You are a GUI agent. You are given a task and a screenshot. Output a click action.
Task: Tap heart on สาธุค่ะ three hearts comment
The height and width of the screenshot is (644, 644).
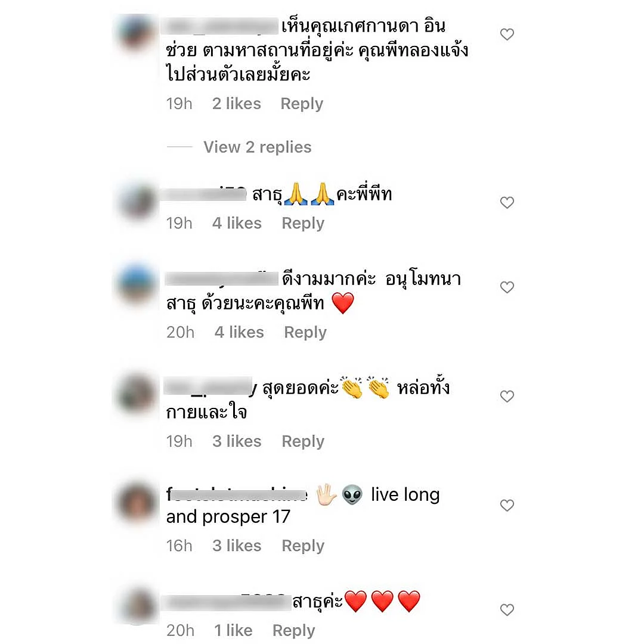[x=507, y=610]
